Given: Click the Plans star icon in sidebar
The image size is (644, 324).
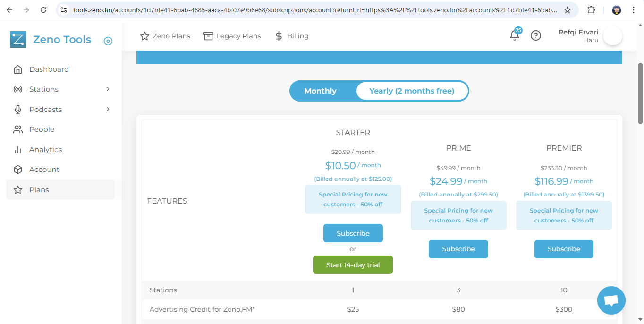Looking at the screenshot, I should tap(18, 190).
